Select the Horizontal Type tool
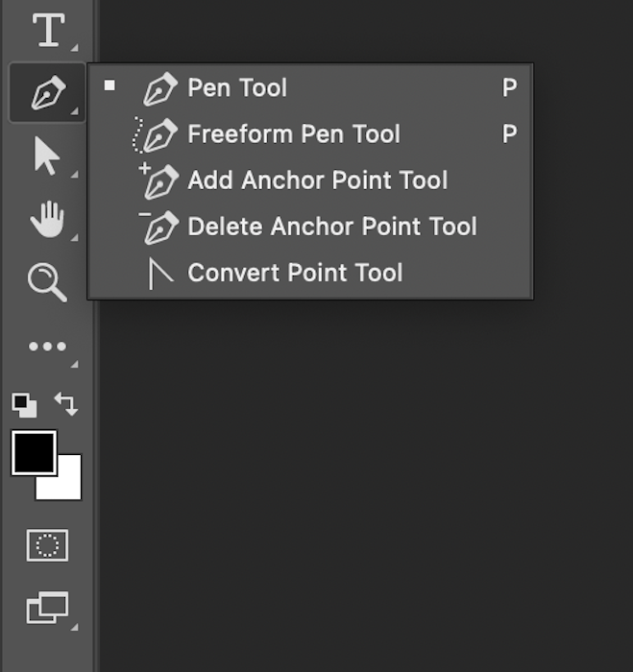 coord(47,31)
